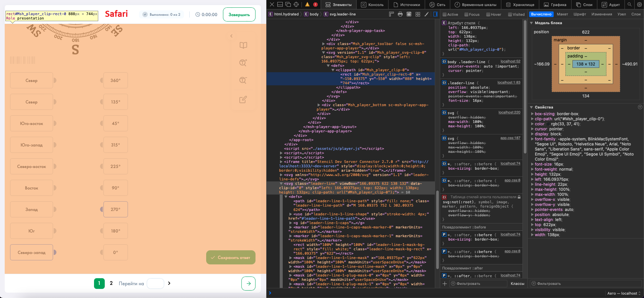The width and height of the screenshot is (644, 298).
Task: Click the Завершить button
Action: (239, 14)
